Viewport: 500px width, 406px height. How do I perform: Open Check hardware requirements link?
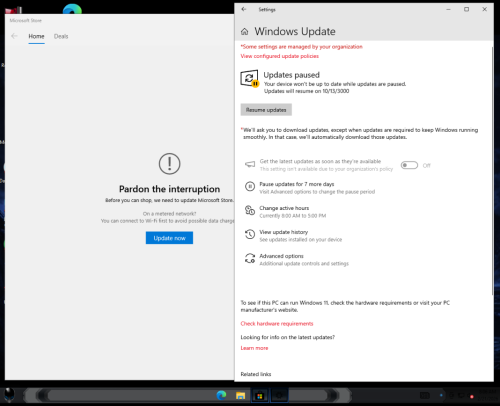pos(277,323)
